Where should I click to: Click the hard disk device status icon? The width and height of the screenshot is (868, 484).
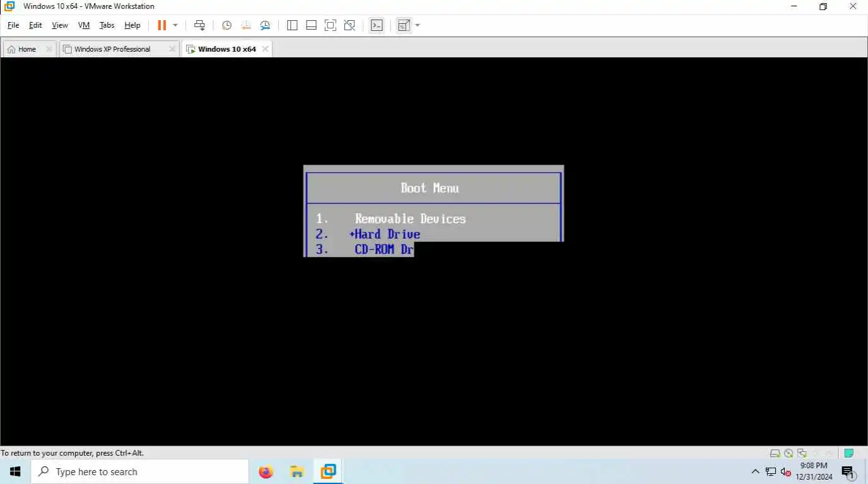point(775,453)
